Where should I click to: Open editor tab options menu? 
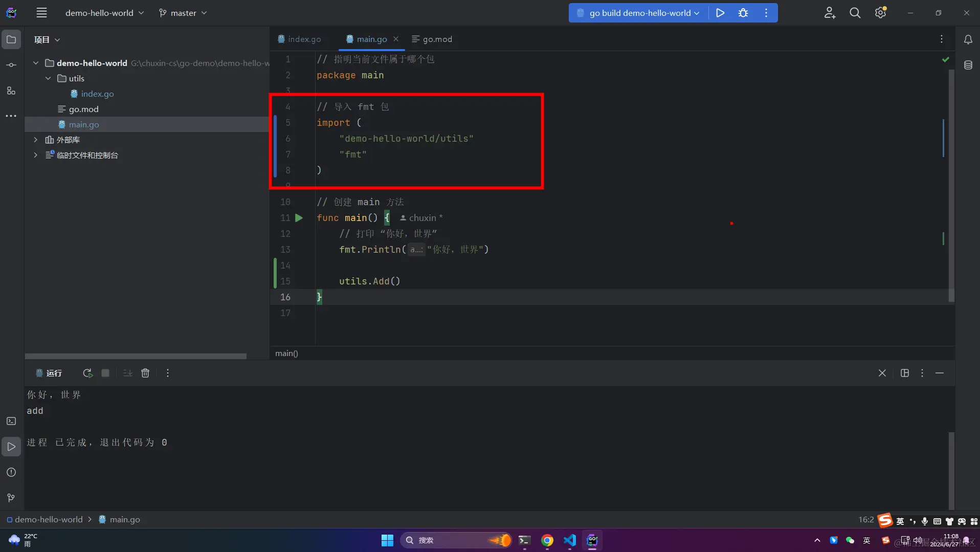click(941, 39)
